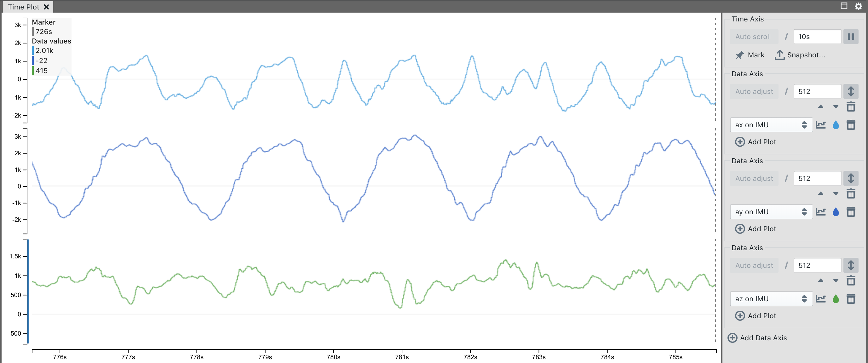The width and height of the screenshot is (868, 363).
Task: Open the Snapshot export option
Action: (x=800, y=55)
